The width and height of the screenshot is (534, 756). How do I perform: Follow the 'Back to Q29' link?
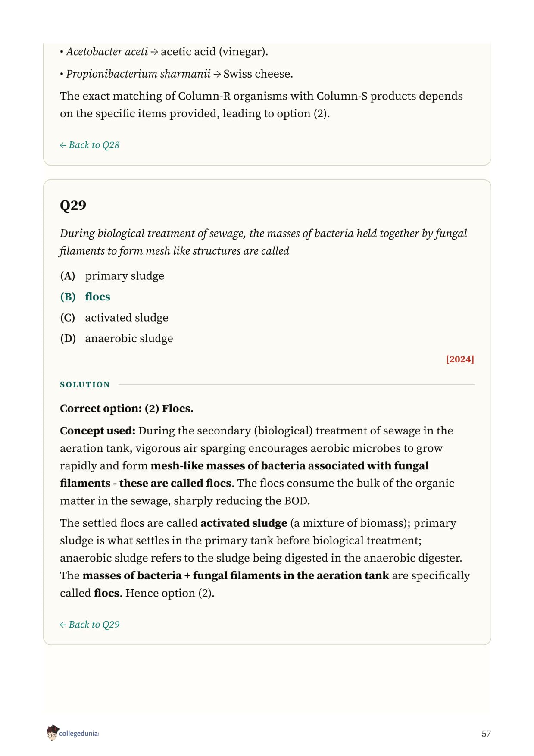coord(90,625)
